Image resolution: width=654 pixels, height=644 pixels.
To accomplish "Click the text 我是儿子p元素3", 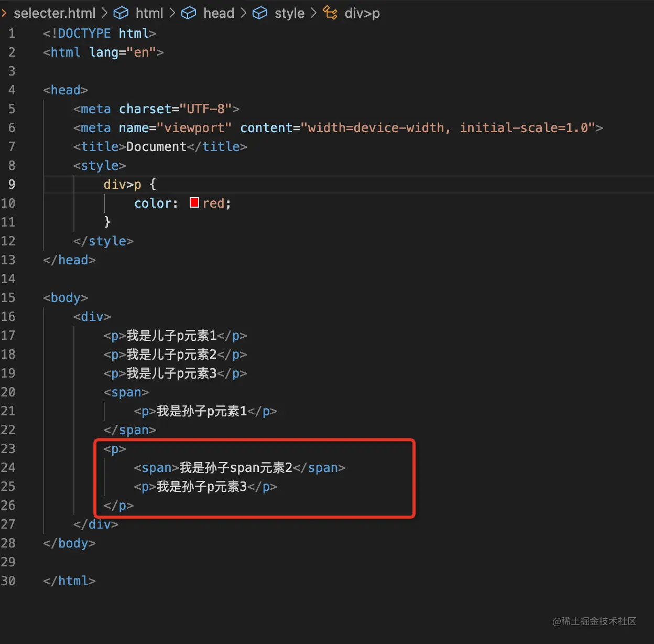I will [x=171, y=373].
